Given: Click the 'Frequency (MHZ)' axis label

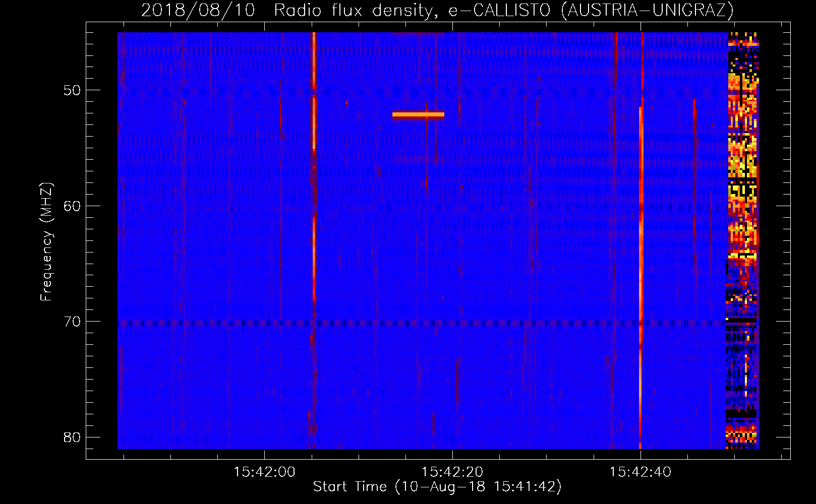Looking at the screenshot, I should pos(46,242).
